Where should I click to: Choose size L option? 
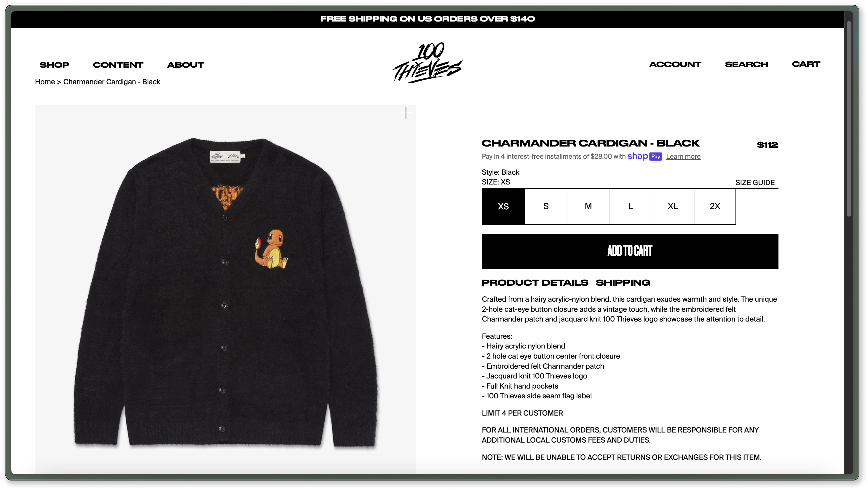[631, 206]
